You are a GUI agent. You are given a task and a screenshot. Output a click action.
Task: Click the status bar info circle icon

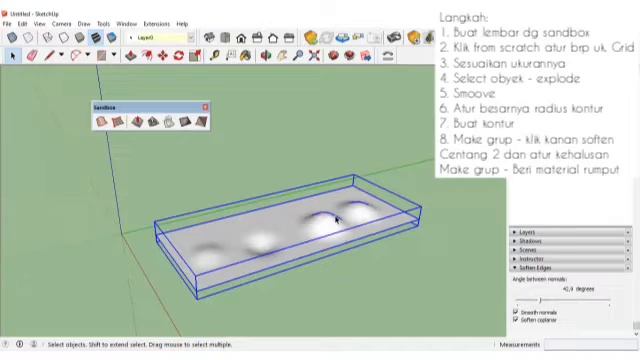(20, 344)
